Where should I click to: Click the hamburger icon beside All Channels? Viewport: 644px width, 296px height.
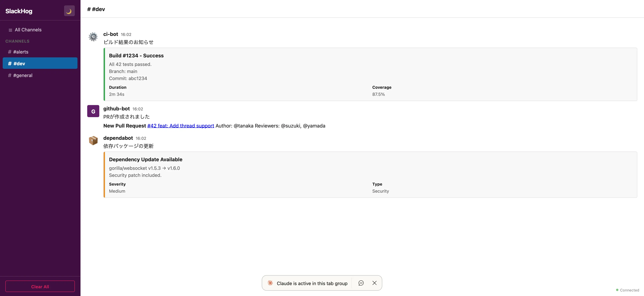click(x=10, y=30)
